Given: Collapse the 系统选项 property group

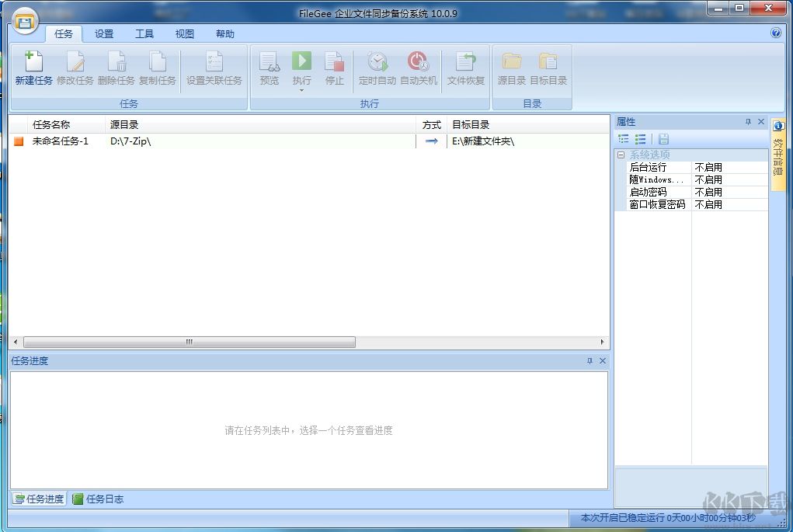Looking at the screenshot, I should (621, 154).
